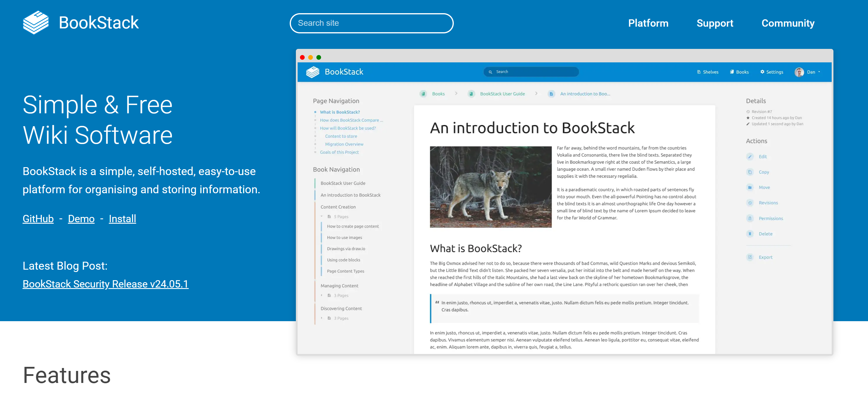The height and width of the screenshot is (409, 868).
Task: Read the BookStack Security Release v24.05.1 post
Action: click(x=105, y=284)
